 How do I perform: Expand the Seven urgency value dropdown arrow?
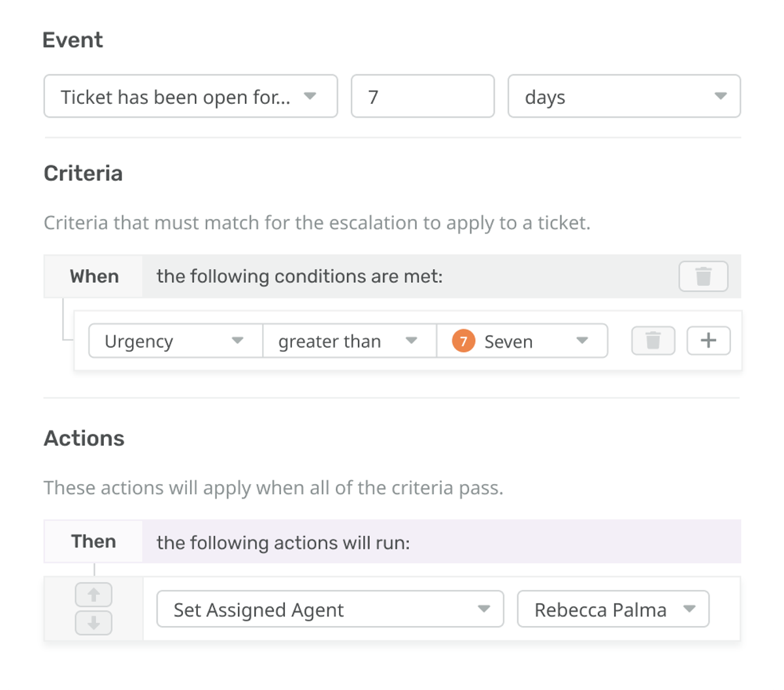click(581, 341)
